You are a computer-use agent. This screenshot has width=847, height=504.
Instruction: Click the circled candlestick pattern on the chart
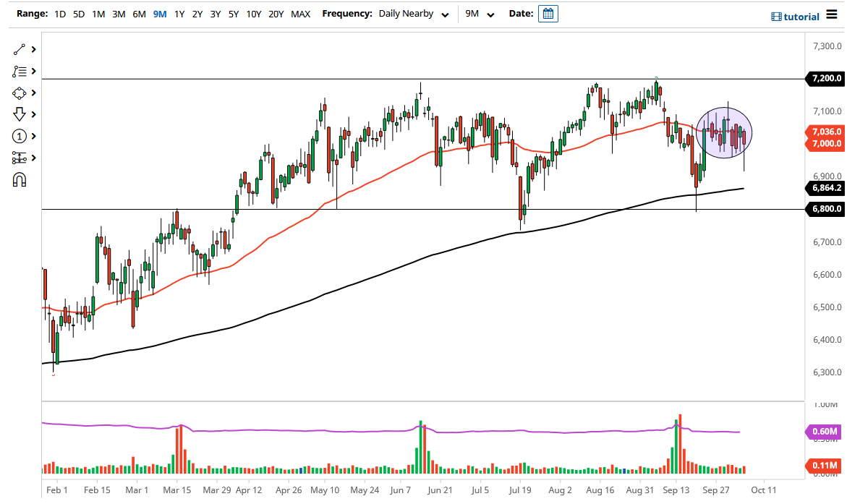[724, 132]
